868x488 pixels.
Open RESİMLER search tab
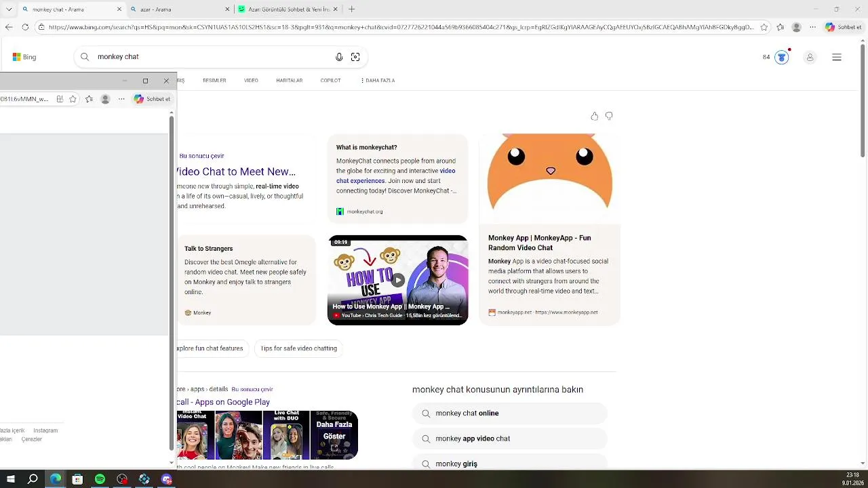point(214,81)
